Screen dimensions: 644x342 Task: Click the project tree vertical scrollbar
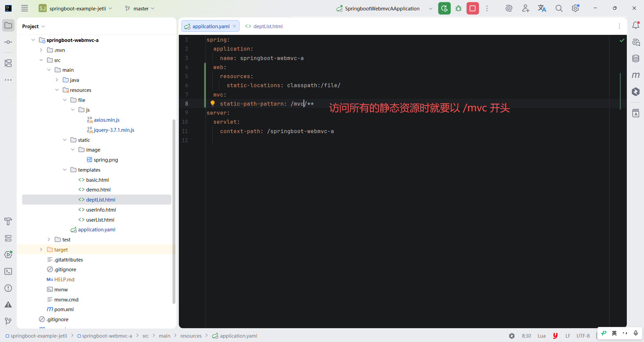174,211
